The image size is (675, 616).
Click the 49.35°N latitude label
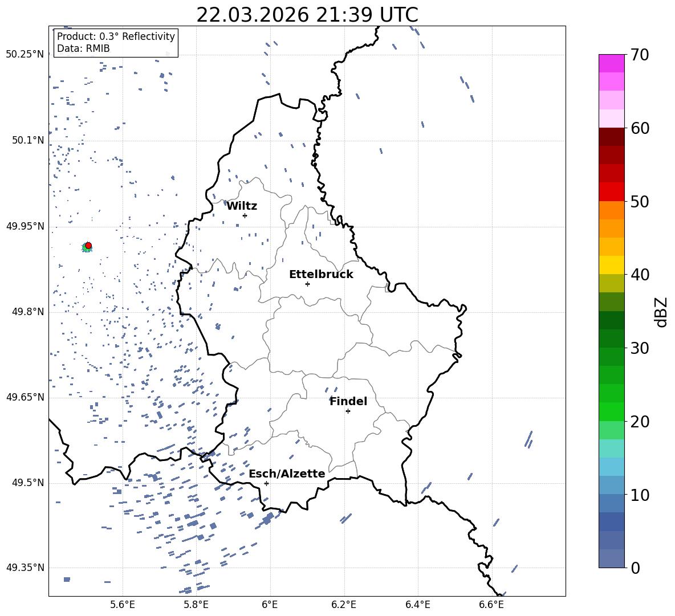pyautogui.click(x=25, y=568)
